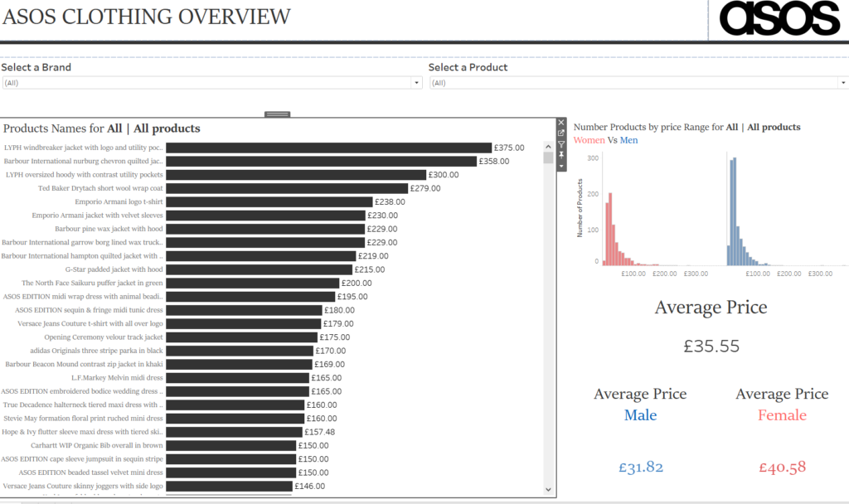Click the ASOS logo
849x504 pixels.
(x=779, y=18)
